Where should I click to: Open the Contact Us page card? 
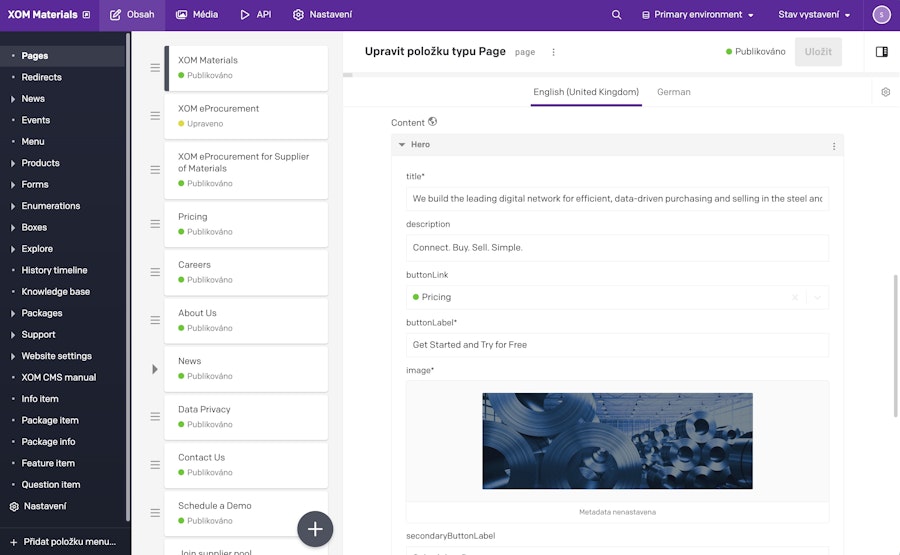coord(246,465)
